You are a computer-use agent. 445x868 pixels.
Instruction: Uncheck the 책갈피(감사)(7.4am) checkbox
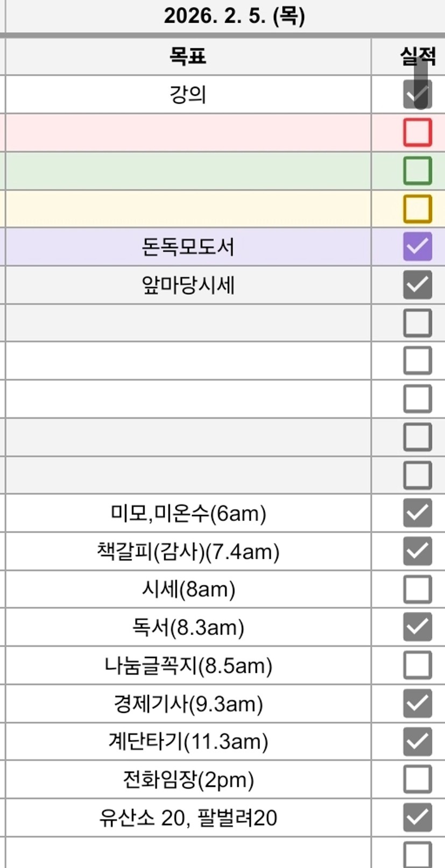click(417, 551)
